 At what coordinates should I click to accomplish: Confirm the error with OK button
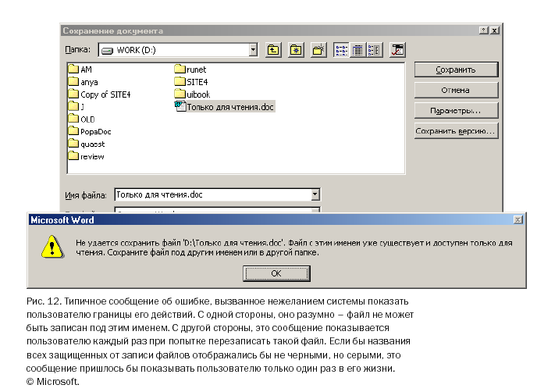pyautogui.click(x=276, y=273)
